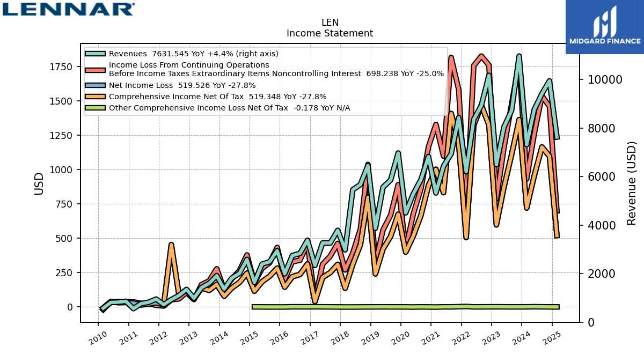644x362 pixels.
Task: Click the 10000 right axis tick
Action: [x=604, y=80]
